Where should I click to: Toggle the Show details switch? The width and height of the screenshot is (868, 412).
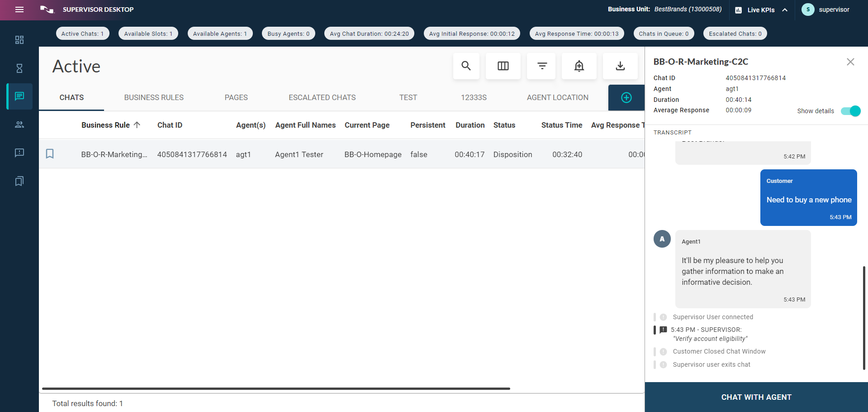point(850,111)
